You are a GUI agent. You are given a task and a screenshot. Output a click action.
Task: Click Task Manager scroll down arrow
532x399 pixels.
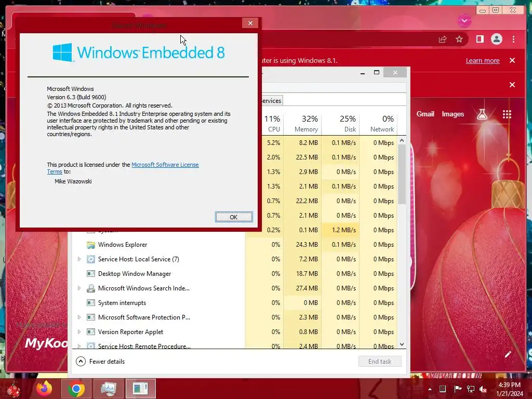tap(402, 344)
